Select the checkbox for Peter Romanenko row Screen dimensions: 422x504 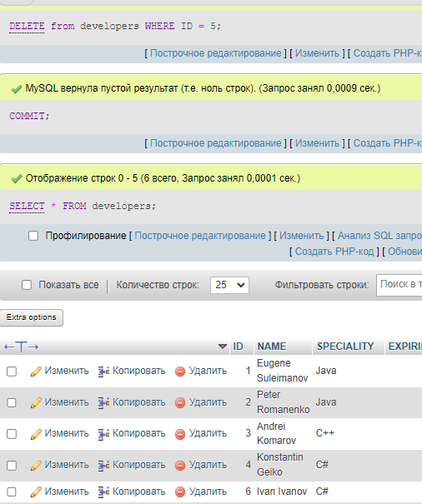[12, 402]
